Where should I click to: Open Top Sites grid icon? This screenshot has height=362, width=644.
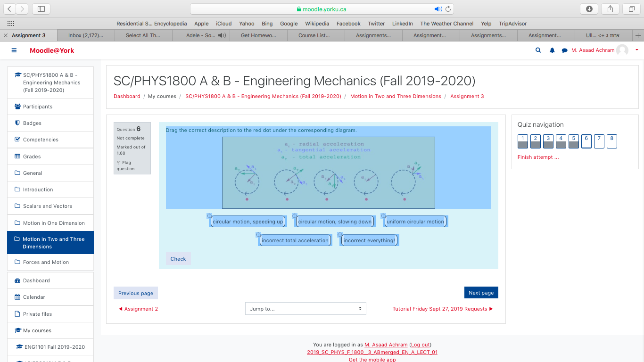[10, 24]
